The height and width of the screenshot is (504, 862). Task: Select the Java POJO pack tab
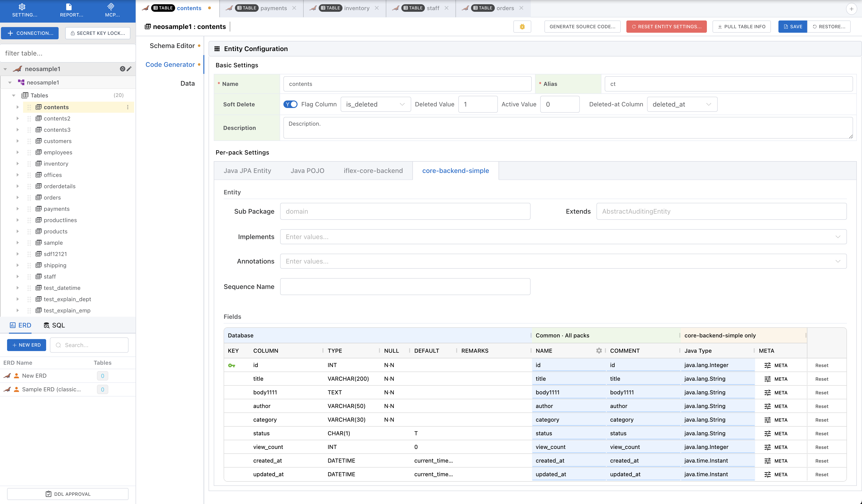(307, 171)
